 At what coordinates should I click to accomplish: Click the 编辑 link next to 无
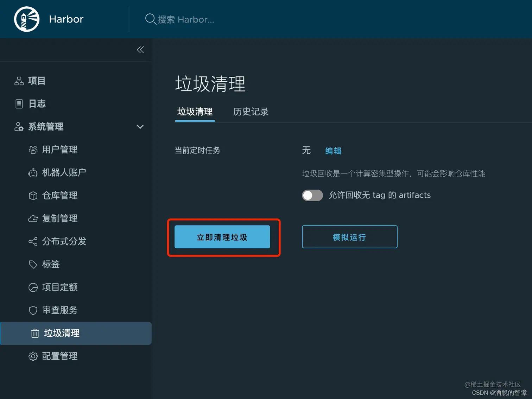(x=333, y=151)
